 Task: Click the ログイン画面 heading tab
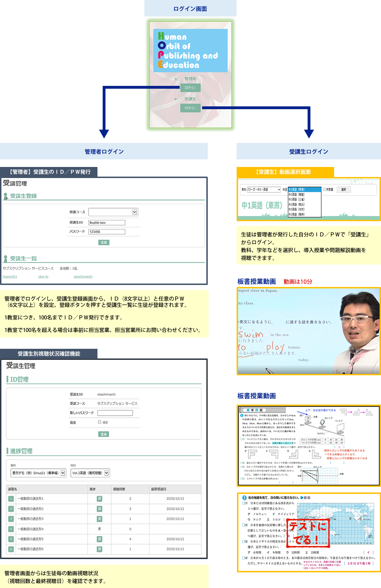click(190, 8)
